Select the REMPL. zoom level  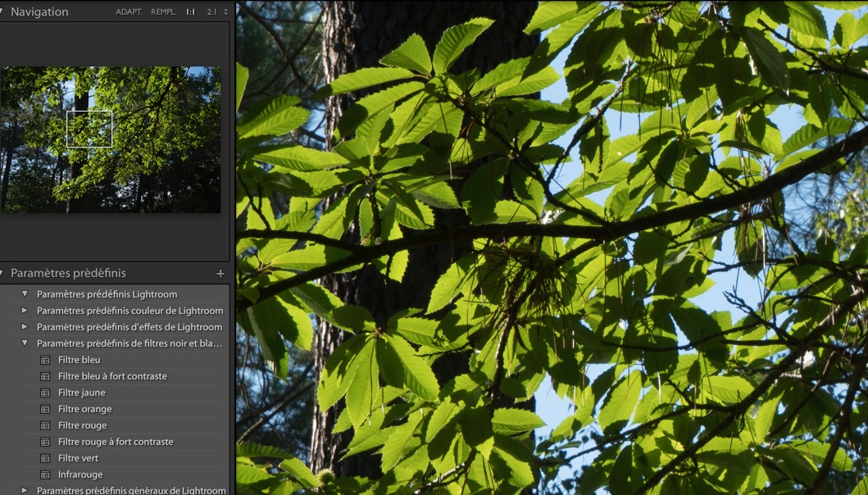coord(163,11)
